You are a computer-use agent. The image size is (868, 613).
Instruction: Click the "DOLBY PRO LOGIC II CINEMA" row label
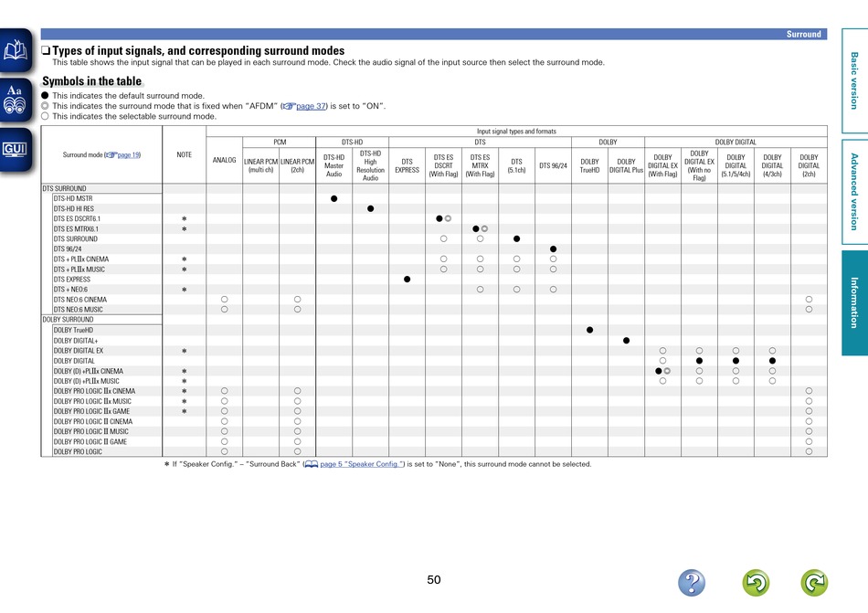coord(93,421)
